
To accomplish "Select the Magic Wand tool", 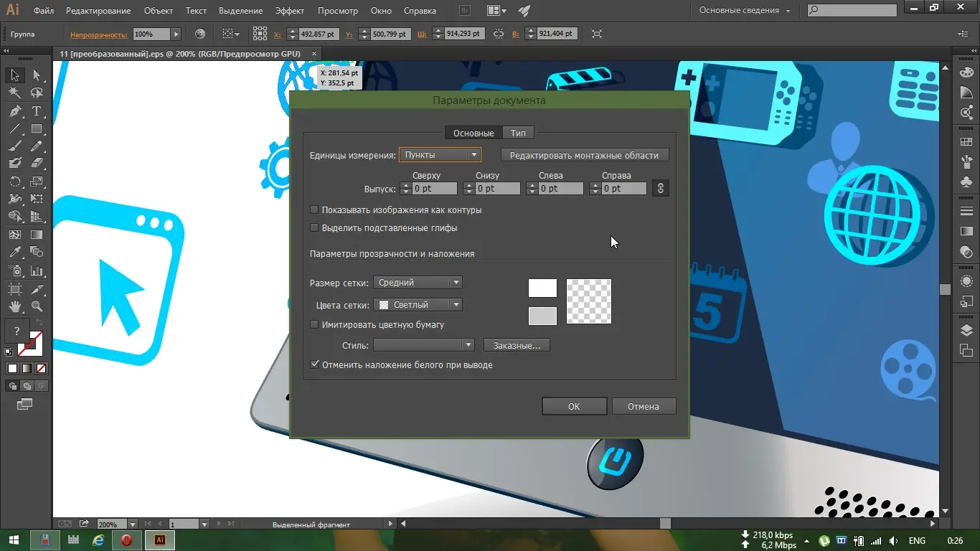I will 14,93.
